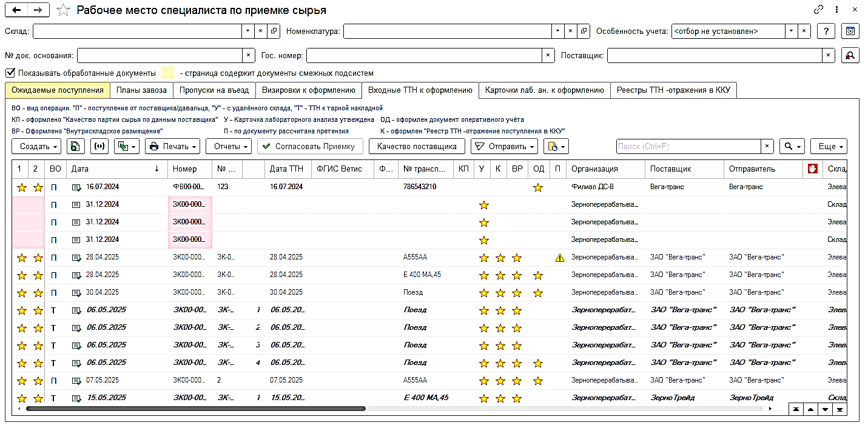Click into the Поставщик input field
This screenshot has width=868, height=428.
point(715,55)
